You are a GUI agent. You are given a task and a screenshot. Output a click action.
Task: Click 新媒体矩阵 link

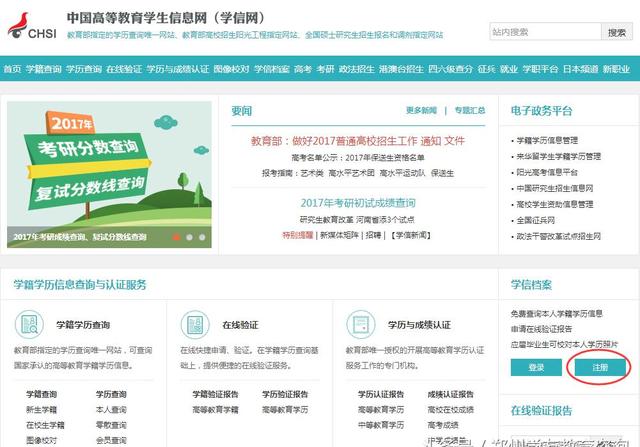click(x=339, y=235)
